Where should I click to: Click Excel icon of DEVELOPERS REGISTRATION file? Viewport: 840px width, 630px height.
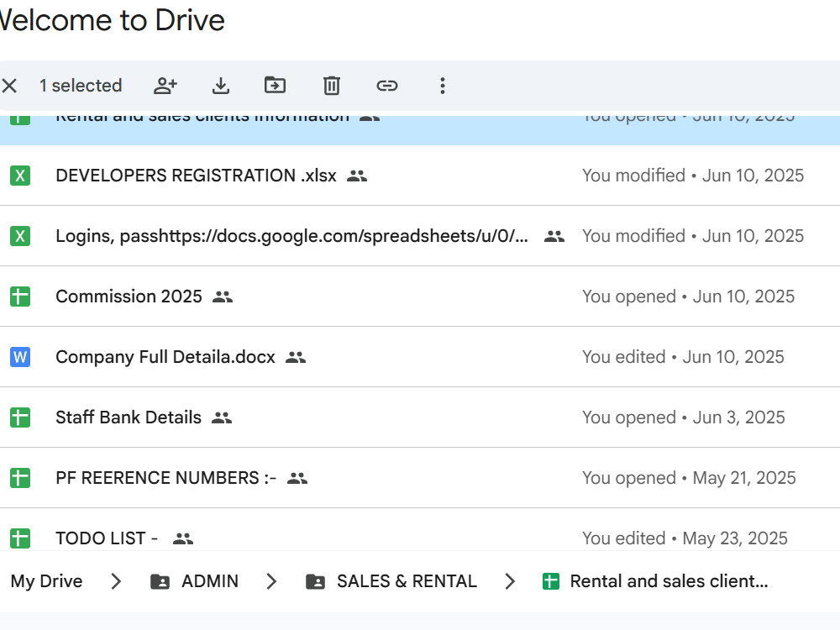(20, 176)
